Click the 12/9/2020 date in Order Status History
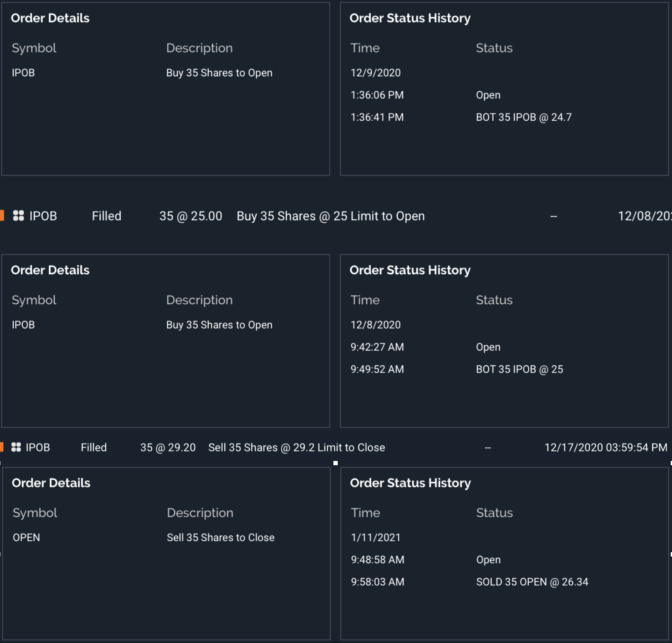Image resolution: width=672 pixels, height=643 pixels. 375,73
